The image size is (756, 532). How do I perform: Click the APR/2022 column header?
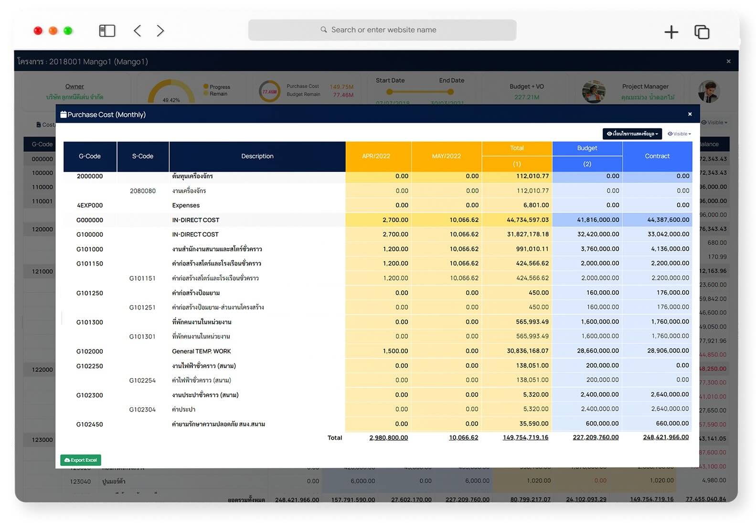[376, 156]
